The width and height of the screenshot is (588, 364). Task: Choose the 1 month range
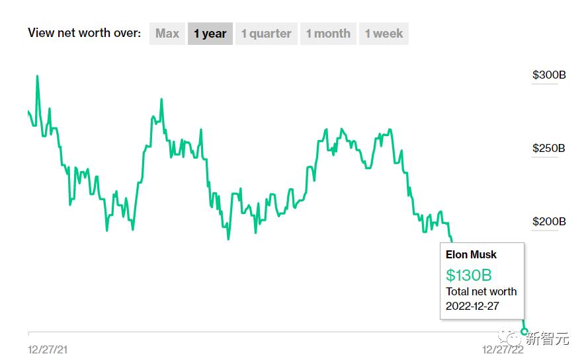coord(328,34)
